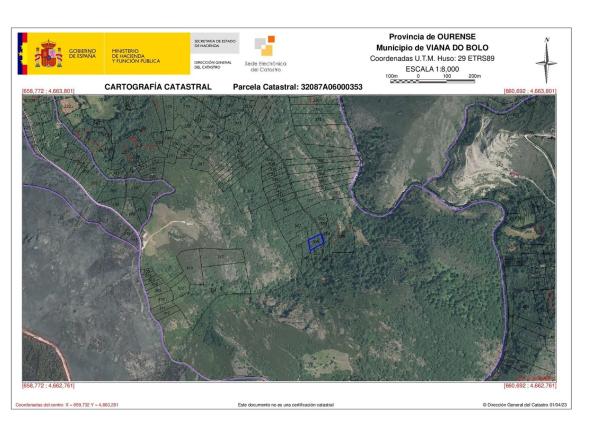Click the Secretaría de Estado de Hacienda label
The width and height of the screenshot is (600, 435).
pyautogui.click(x=214, y=43)
